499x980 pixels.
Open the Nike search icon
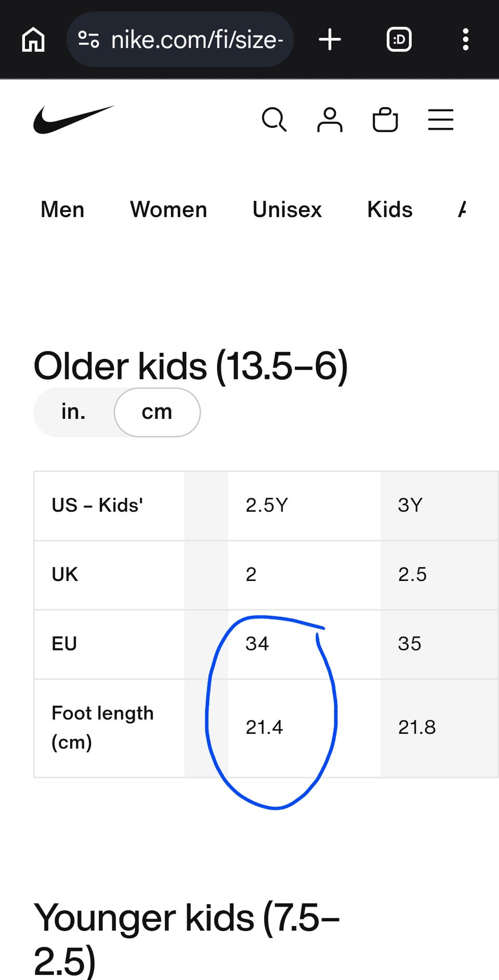tap(274, 120)
